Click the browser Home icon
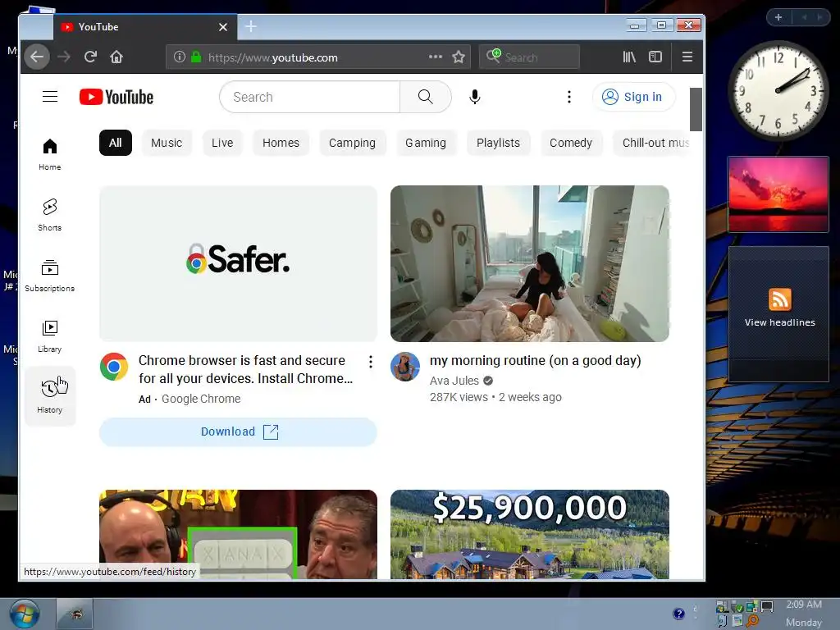The image size is (840, 630). (116, 57)
